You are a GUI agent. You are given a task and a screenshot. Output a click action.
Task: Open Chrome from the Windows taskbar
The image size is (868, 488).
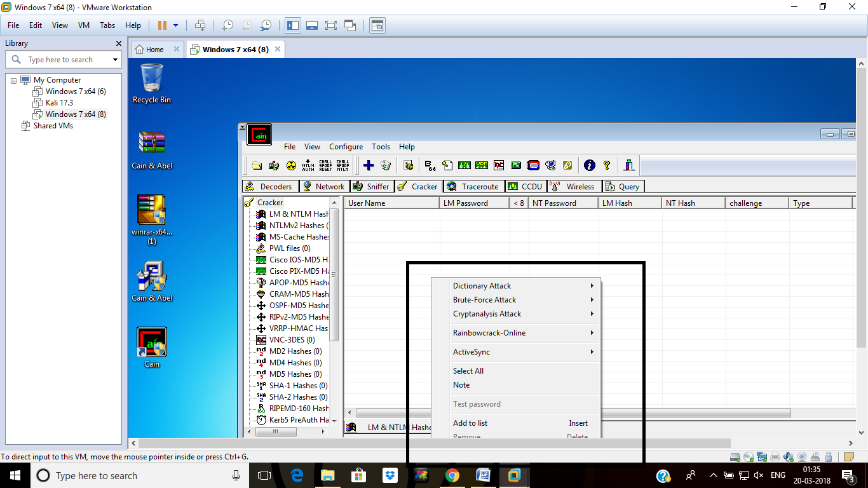coord(452,475)
